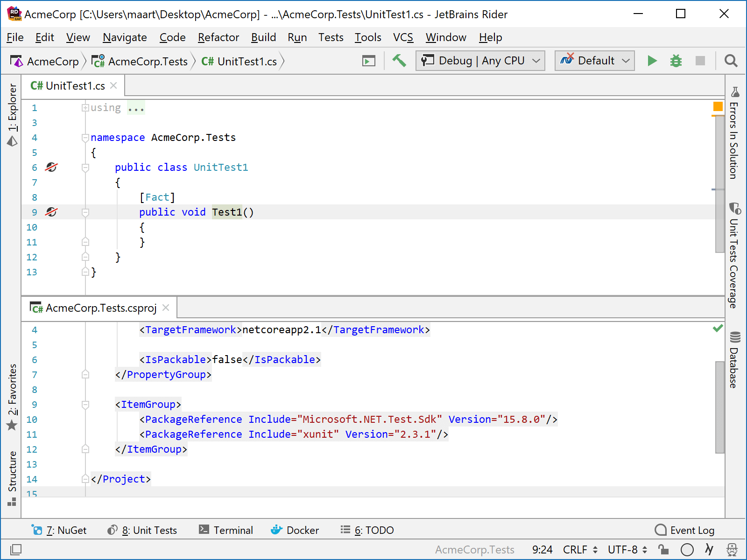Open the Default run configuration dropdown
This screenshot has height=560, width=747.
[595, 61]
